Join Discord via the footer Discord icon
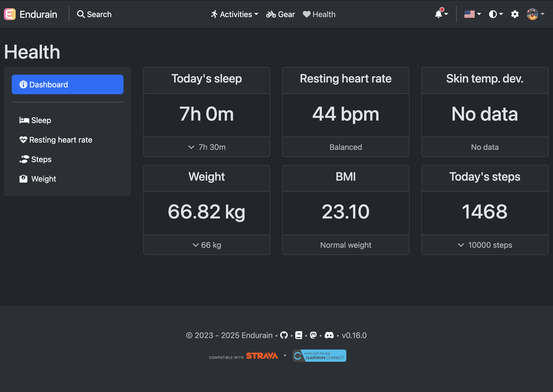This screenshot has width=553, height=392. (x=329, y=335)
